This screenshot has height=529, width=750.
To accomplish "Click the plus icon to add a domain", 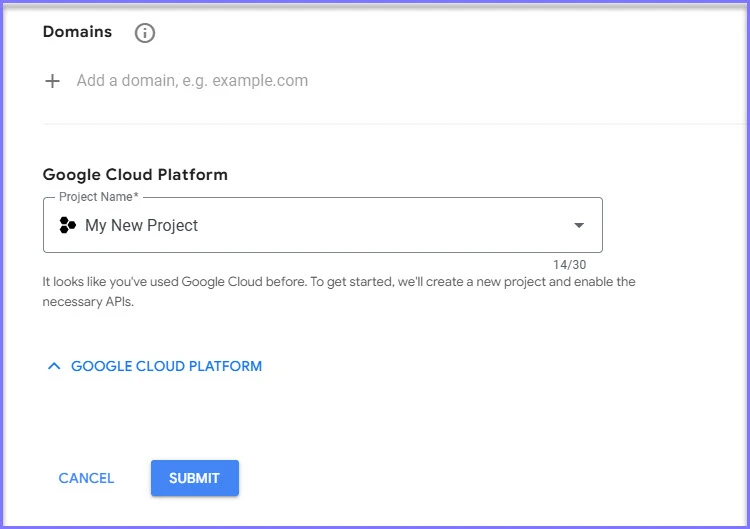I will (x=53, y=81).
